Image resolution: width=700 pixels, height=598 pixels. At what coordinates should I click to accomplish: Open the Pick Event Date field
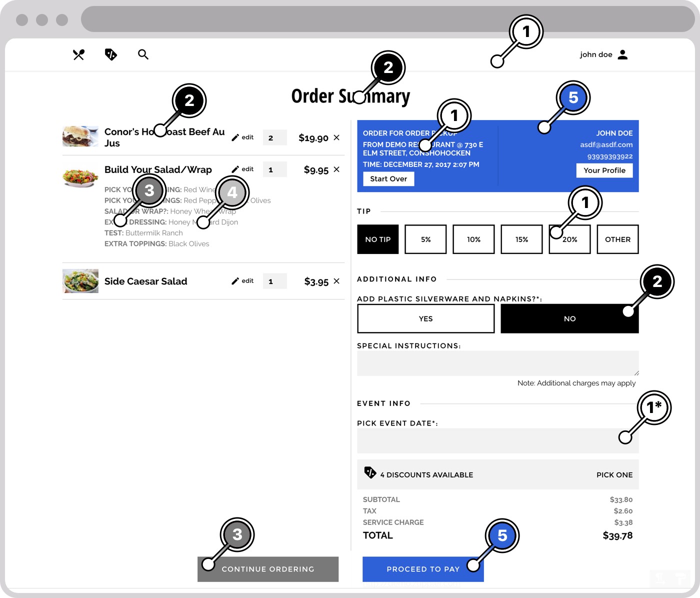click(x=497, y=440)
